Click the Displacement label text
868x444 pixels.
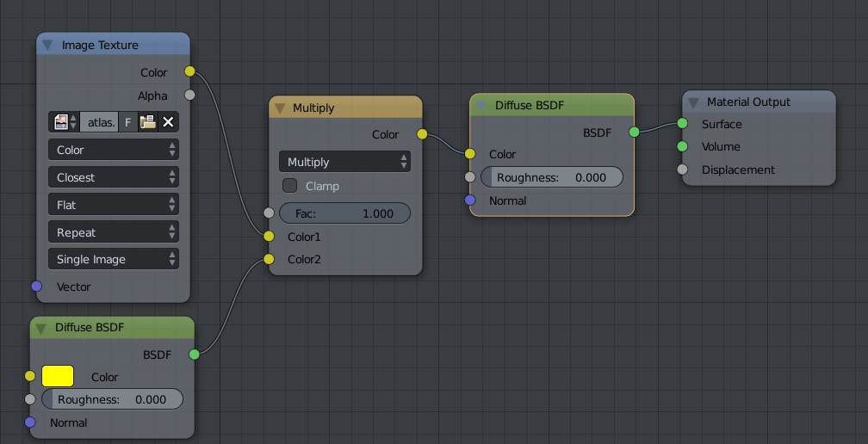[739, 170]
